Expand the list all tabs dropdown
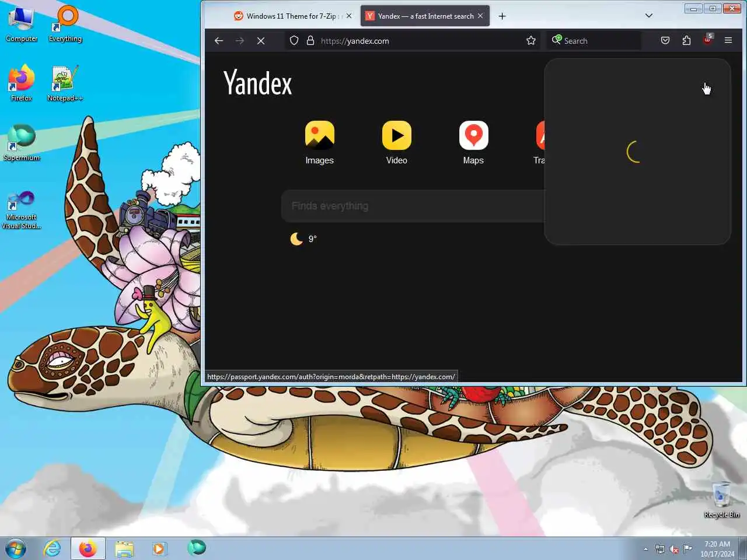 [x=649, y=16]
